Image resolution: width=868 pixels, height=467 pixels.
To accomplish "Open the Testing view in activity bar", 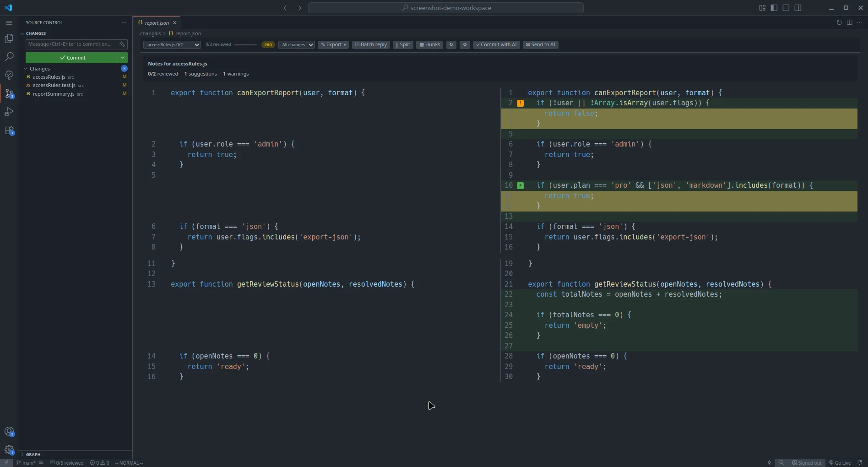I will point(9,75).
